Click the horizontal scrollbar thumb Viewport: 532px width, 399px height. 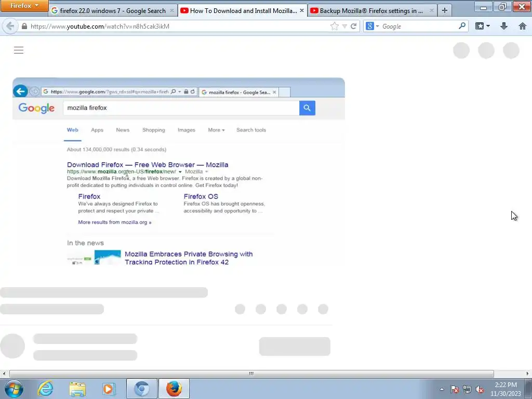[251, 374]
